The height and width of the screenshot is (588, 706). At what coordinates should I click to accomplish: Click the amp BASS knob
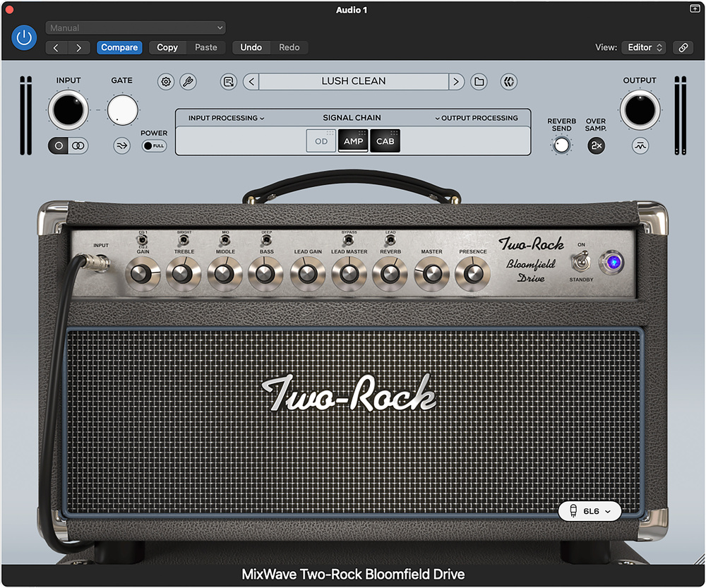click(x=265, y=274)
